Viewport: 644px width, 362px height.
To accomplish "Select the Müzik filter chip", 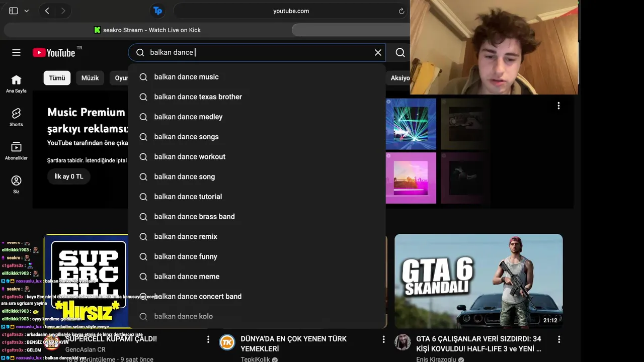I will (x=90, y=78).
